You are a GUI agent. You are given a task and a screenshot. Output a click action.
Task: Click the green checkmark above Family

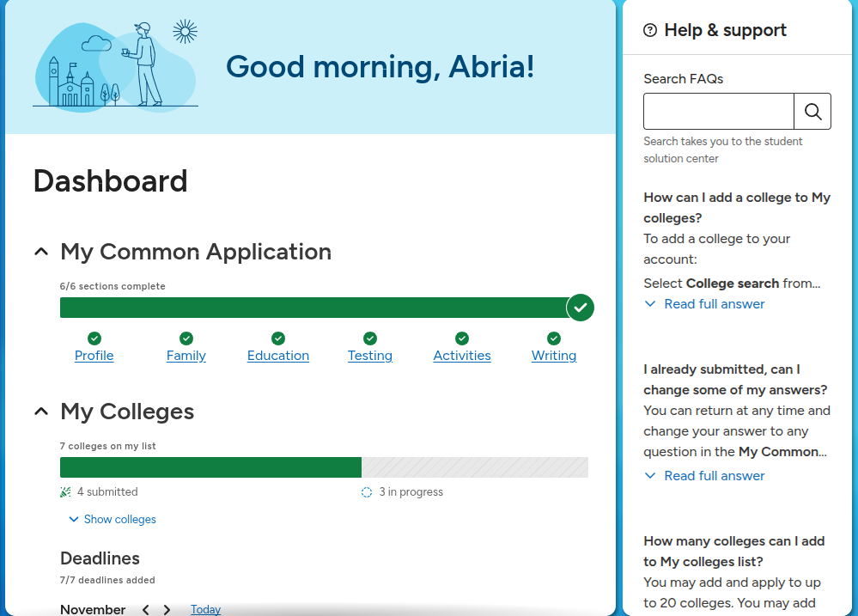click(x=186, y=338)
